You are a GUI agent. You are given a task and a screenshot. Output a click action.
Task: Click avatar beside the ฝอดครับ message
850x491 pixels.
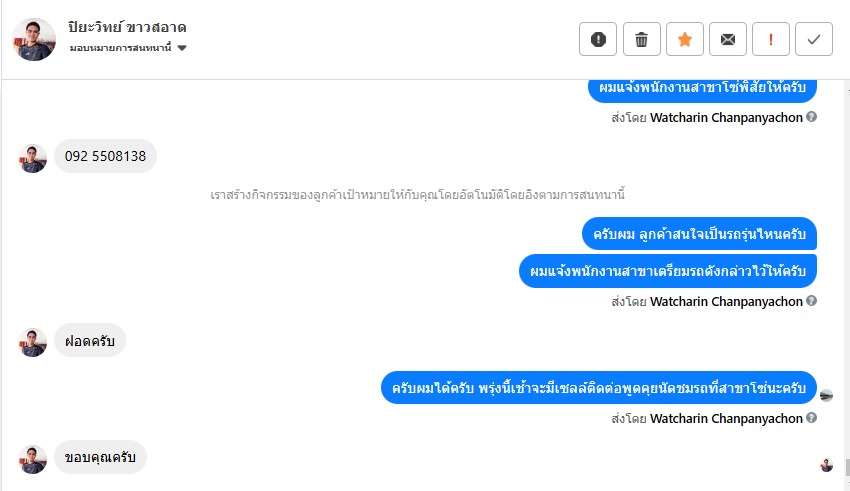[x=33, y=342]
